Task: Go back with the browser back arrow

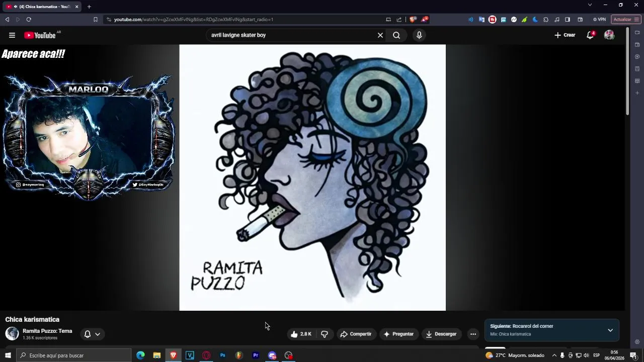Action: tap(7, 20)
